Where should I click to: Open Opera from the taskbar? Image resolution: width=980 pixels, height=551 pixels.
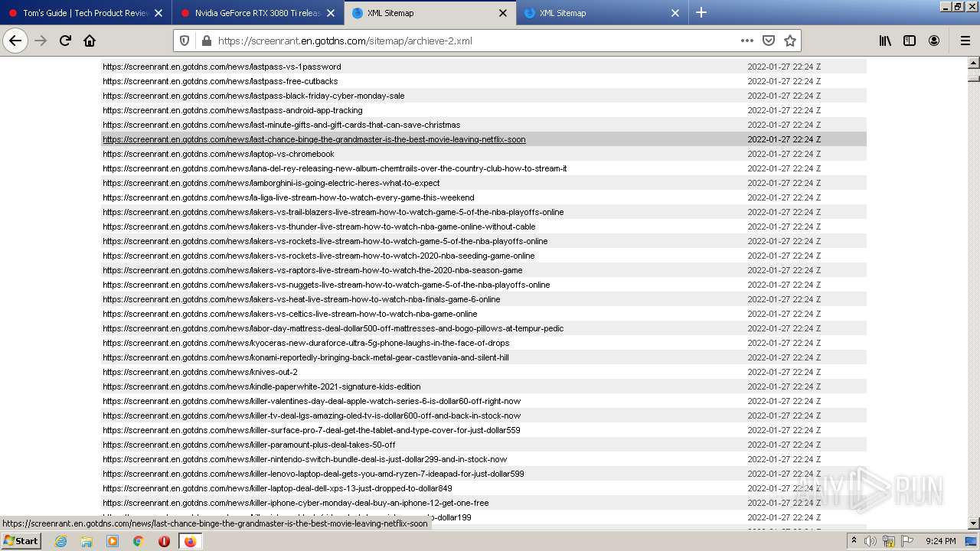(x=164, y=541)
